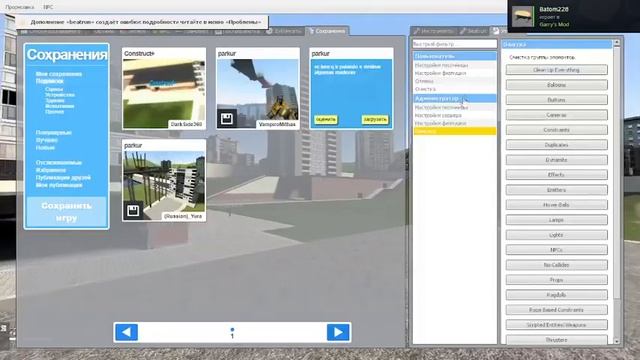Click the Props cleanup button
640x360 pixels.
tap(556, 280)
